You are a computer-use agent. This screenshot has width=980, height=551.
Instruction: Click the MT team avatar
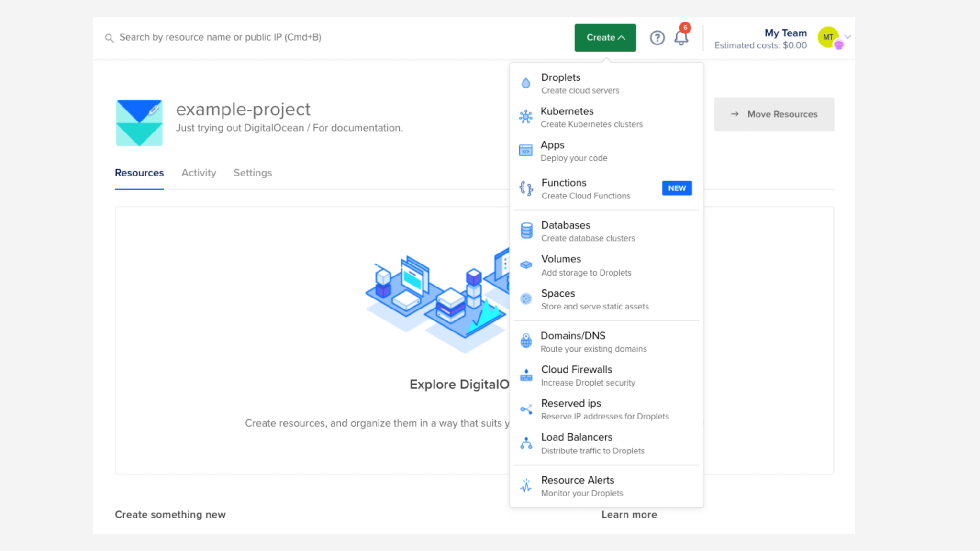(x=828, y=37)
